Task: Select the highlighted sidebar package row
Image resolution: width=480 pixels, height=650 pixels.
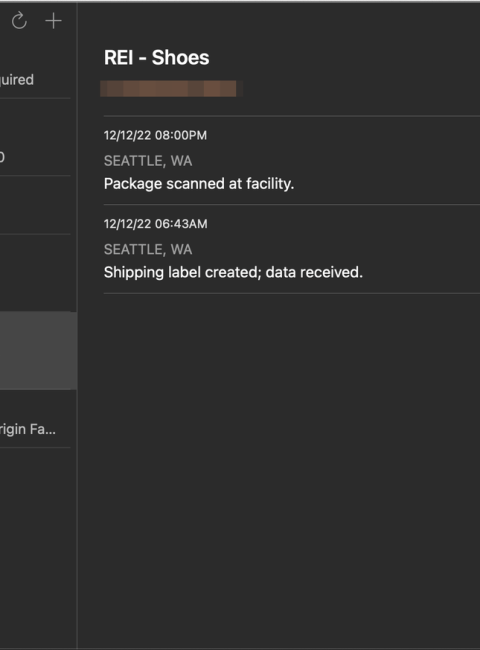Action: tap(38, 351)
